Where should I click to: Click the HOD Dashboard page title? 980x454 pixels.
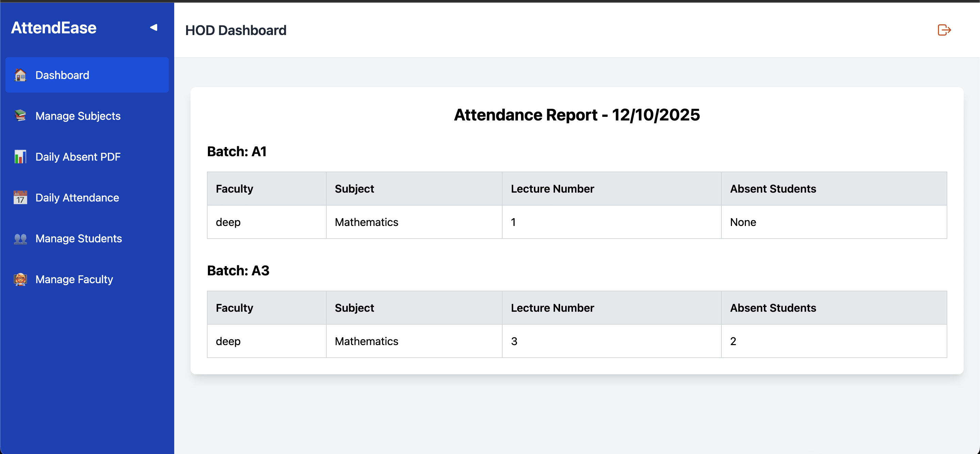point(235,30)
